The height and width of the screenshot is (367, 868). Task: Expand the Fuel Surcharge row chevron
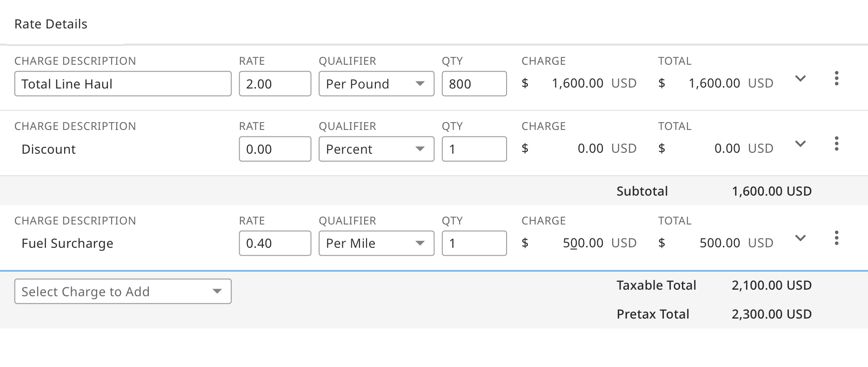[800, 238]
